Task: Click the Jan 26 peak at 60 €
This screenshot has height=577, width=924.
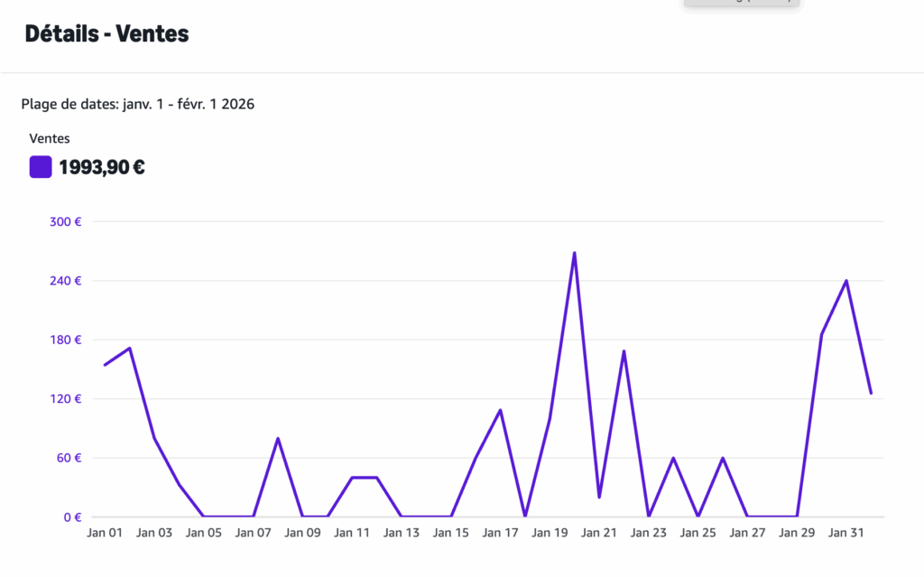Action: pos(723,458)
